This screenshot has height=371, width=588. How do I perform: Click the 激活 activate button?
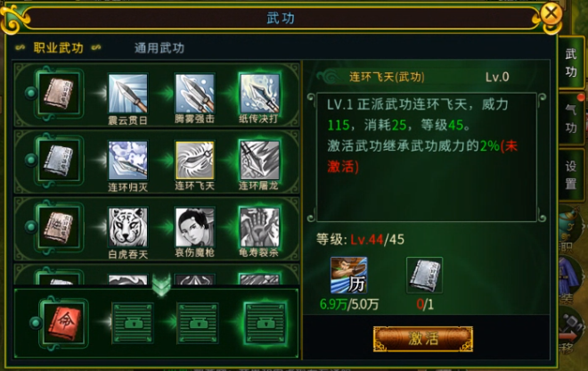coord(423,339)
